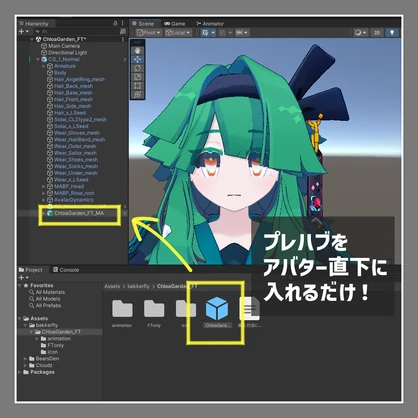Open Project create (+) dropdown
Viewport: 418px width, 418px height.
click(24, 277)
